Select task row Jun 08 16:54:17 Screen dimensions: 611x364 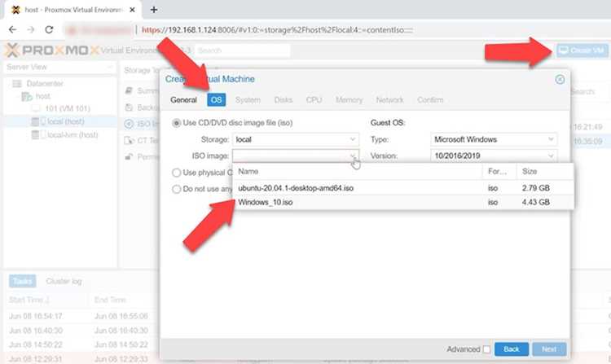[82, 316]
